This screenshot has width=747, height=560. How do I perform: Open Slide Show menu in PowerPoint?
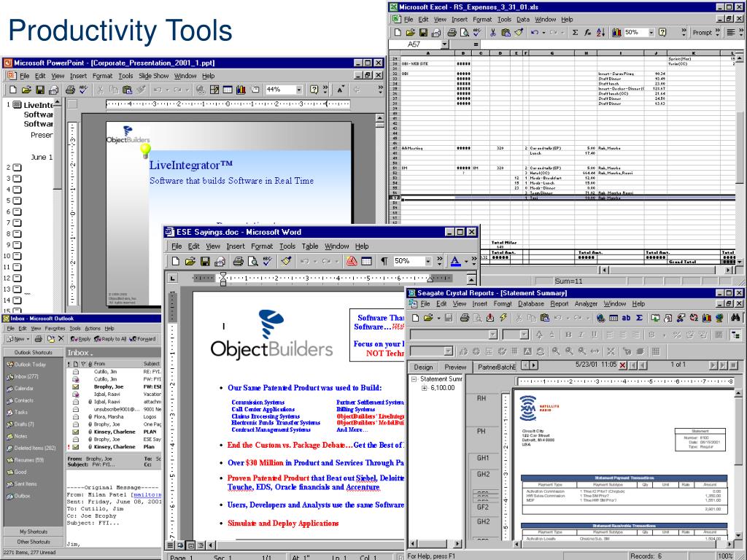[x=153, y=76]
